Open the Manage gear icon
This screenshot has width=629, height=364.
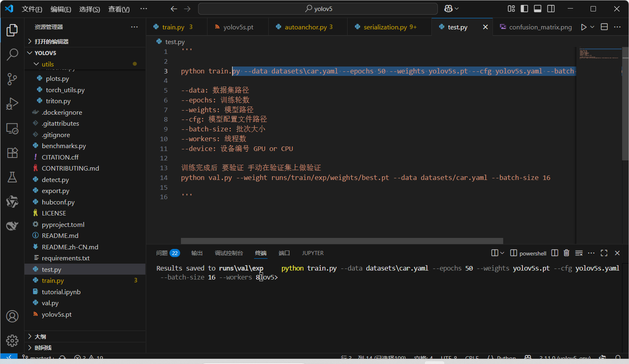point(12,341)
